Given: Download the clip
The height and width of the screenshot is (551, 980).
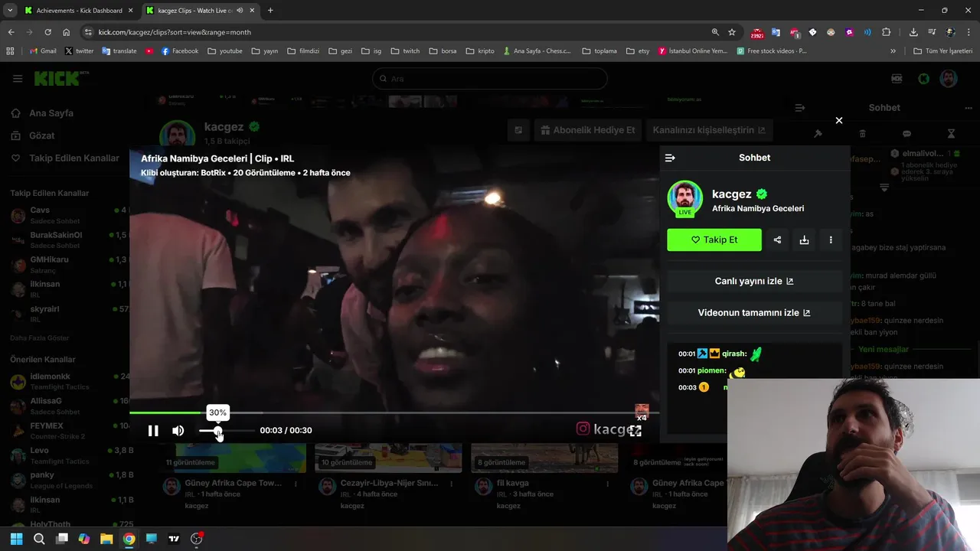Looking at the screenshot, I should (804, 240).
